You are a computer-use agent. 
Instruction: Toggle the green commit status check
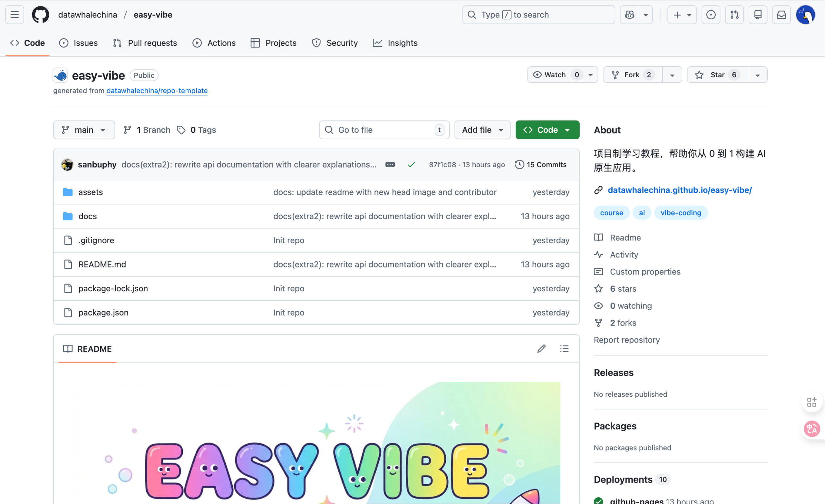coord(411,164)
